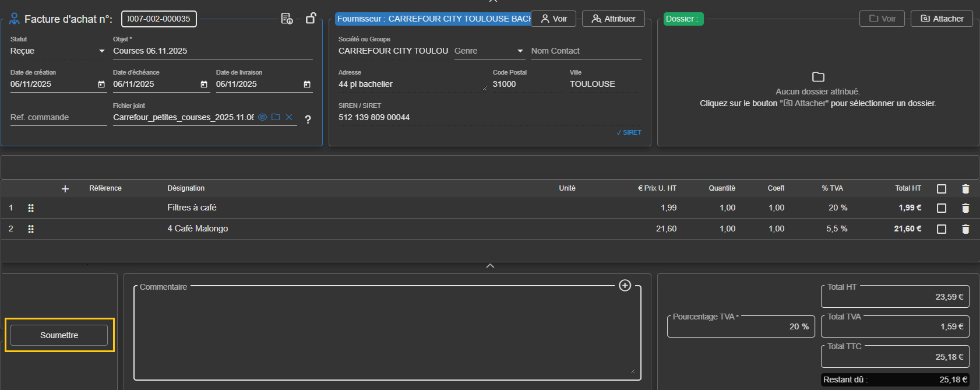980x390 pixels.
Task: Click the invoice document icon beside the padlock
Action: click(287, 19)
